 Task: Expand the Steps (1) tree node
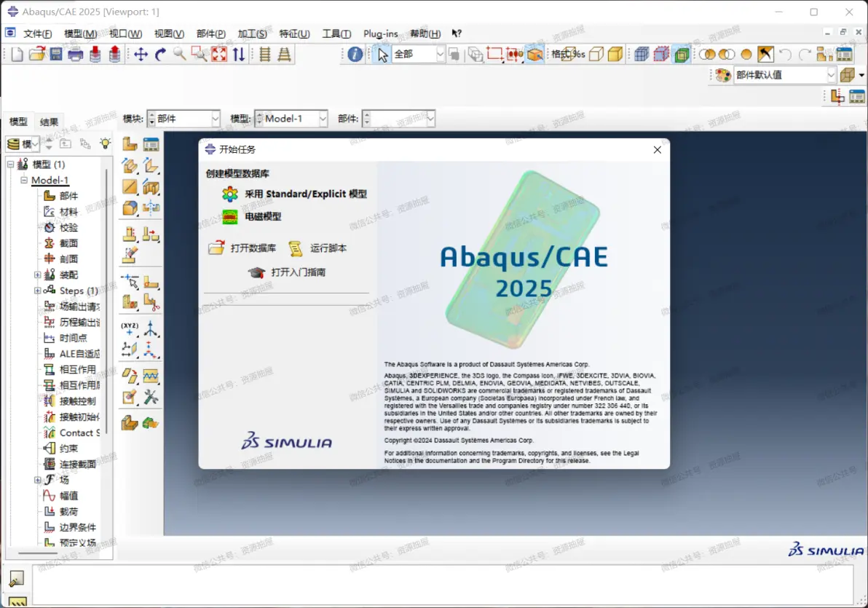click(x=38, y=291)
